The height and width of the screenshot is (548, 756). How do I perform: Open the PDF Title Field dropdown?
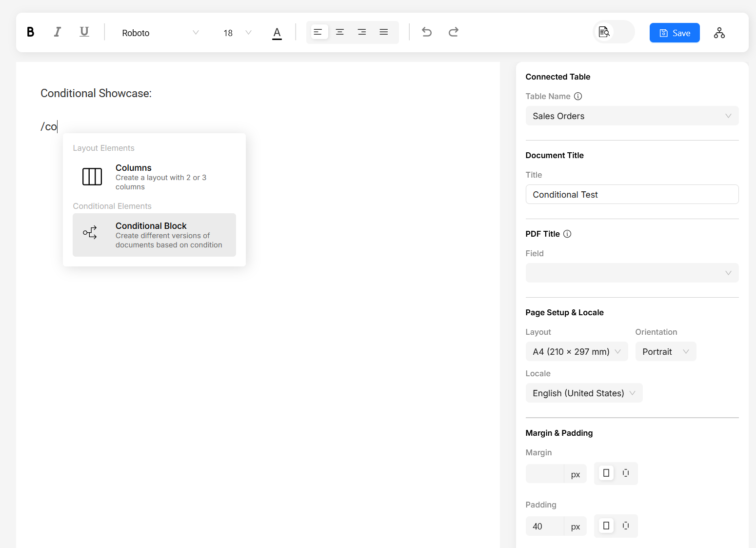pyautogui.click(x=632, y=273)
